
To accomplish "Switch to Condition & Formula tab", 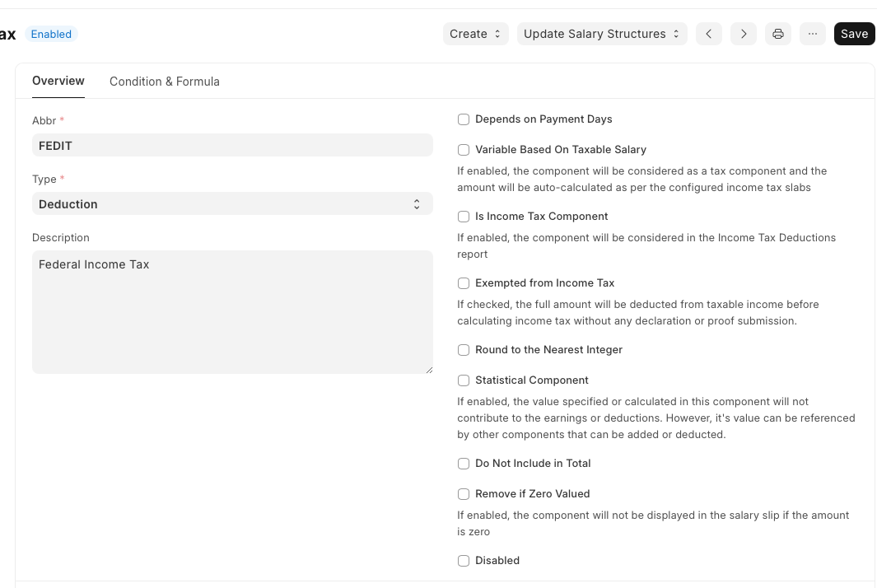I will [165, 82].
